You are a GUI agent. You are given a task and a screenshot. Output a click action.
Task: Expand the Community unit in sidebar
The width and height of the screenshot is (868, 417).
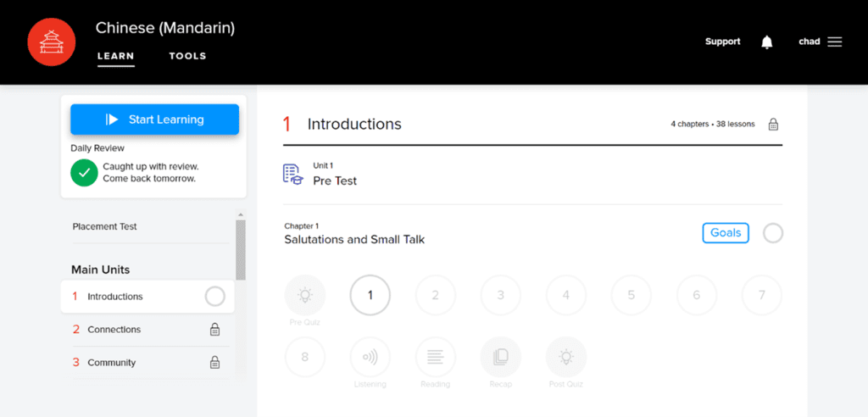(x=112, y=363)
